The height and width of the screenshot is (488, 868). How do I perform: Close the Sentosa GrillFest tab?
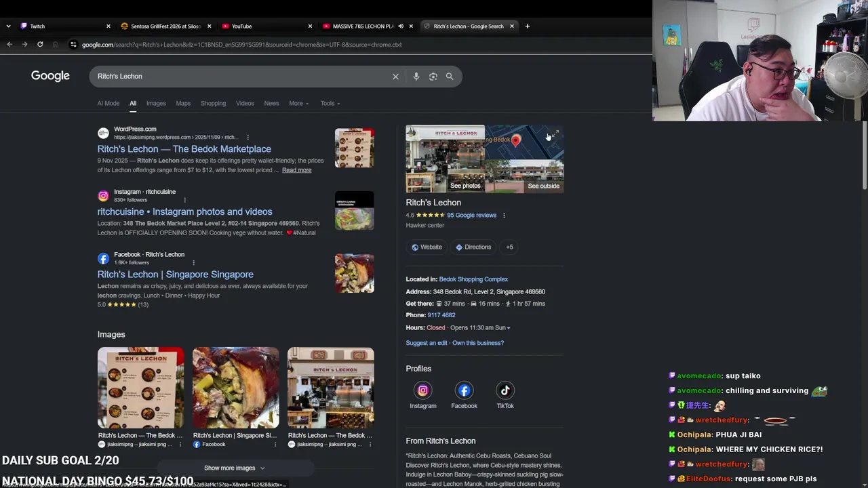(x=209, y=26)
